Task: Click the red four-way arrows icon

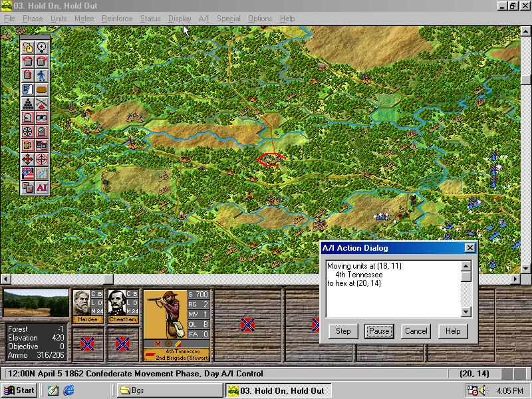Action: [x=28, y=160]
